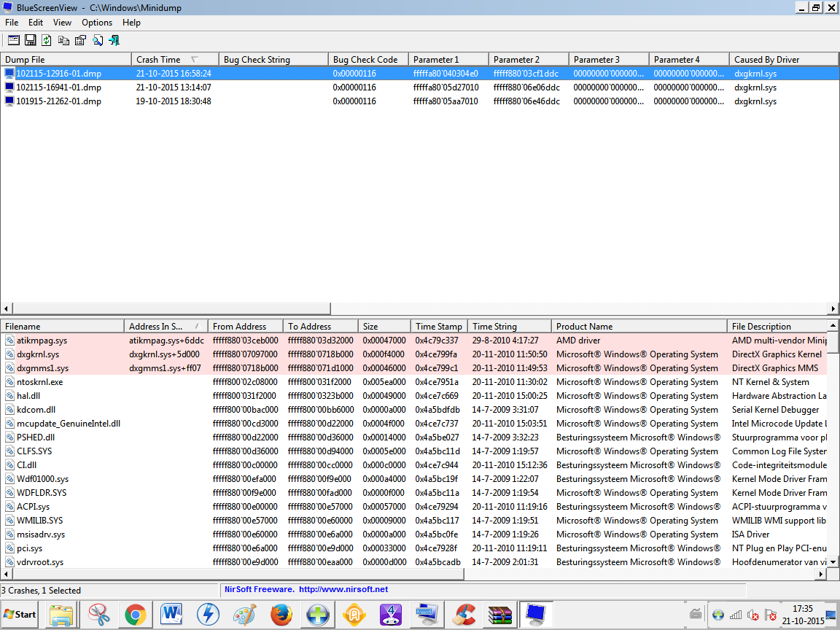Viewport: 840px width, 630px height.
Task: Click the Save Selected Items floppy icon
Action: [31, 40]
